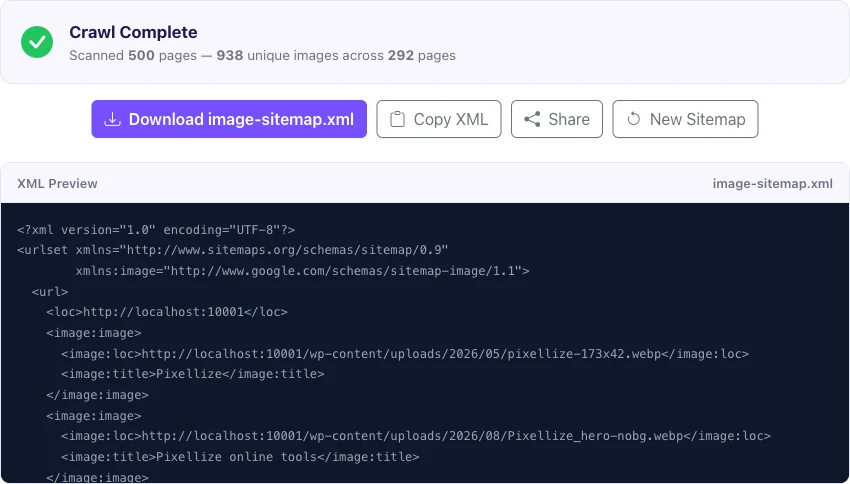Download image-sitemap.xml file
This screenshot has height=484, width=850.
point(229,119)
